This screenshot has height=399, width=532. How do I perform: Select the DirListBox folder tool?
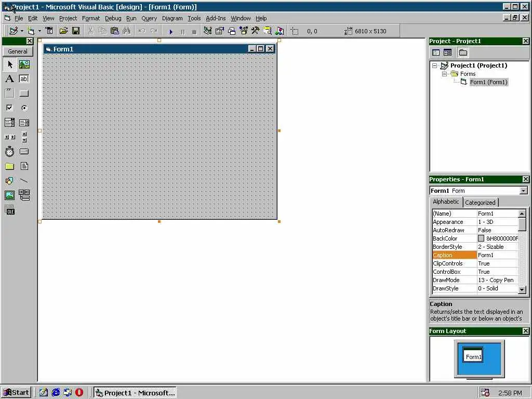pyautogui.click(x=10, y=166)
